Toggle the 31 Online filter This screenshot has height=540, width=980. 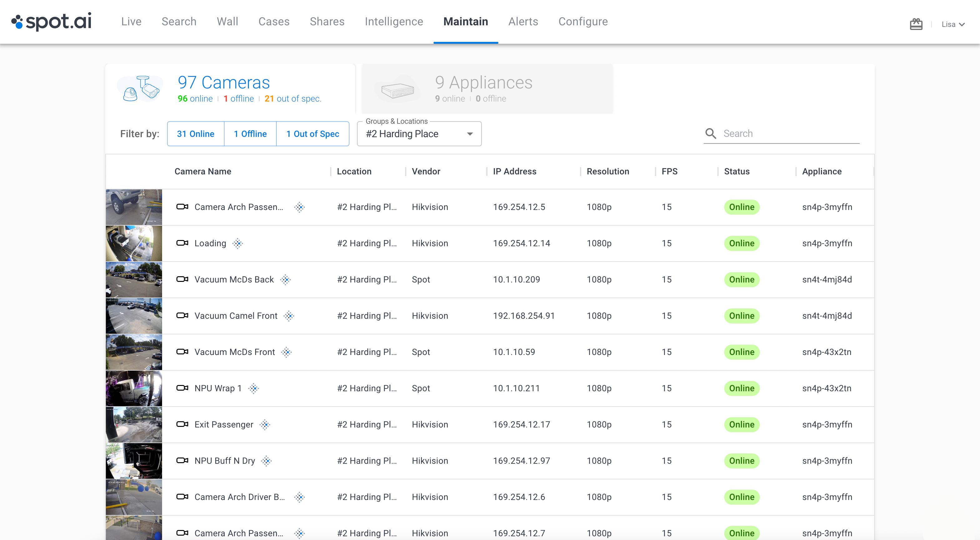pyautogui.click(x=196, y=134)
